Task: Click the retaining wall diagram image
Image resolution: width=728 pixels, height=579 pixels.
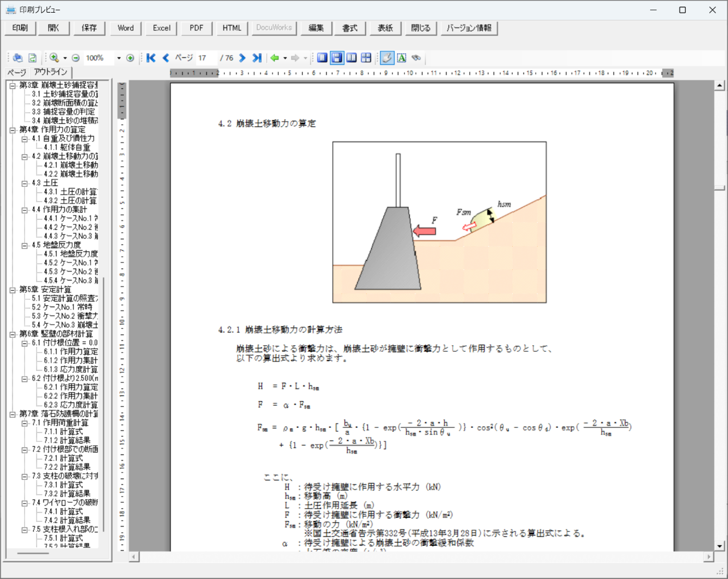Action: (439, 222)
